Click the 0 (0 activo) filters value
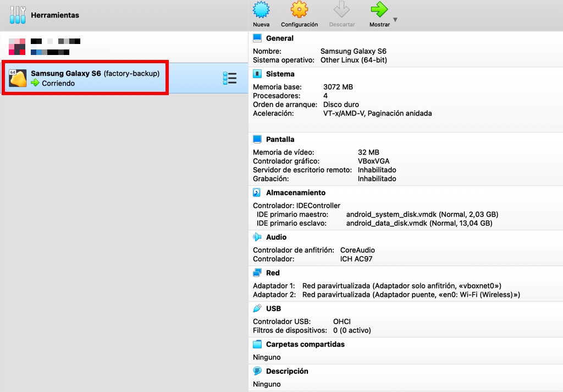The image size is (563, 392). (x=352, y=330)
